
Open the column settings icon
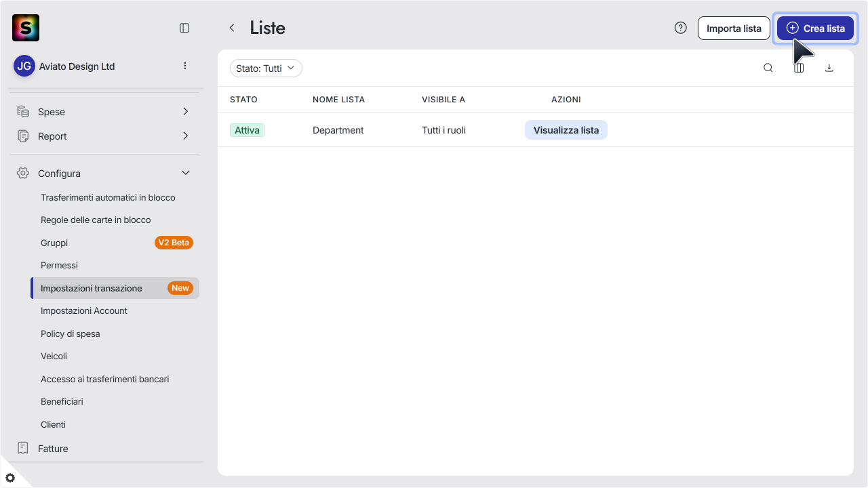coord(799,68)
